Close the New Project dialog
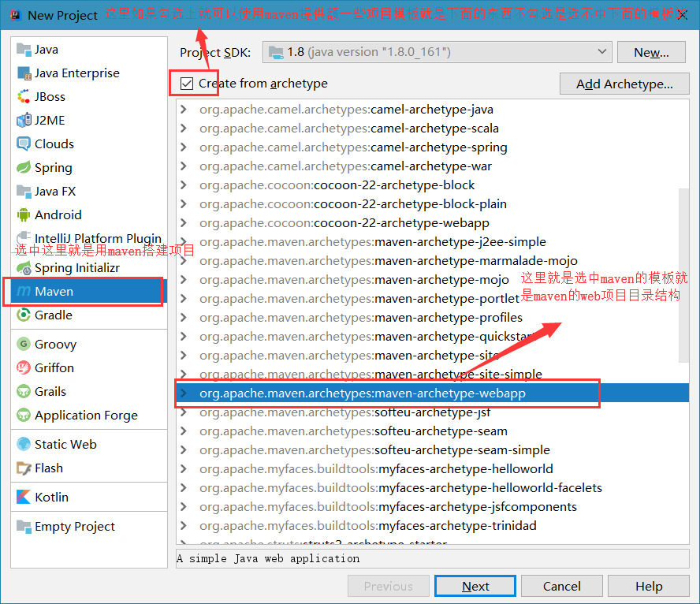Image resolution: width=700 pixels, height=604 pixels. coord(682,15)
